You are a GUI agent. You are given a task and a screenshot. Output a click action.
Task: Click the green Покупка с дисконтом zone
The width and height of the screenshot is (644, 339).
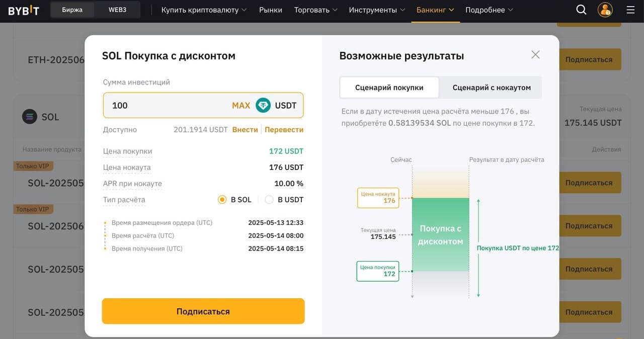click(440, 235)
